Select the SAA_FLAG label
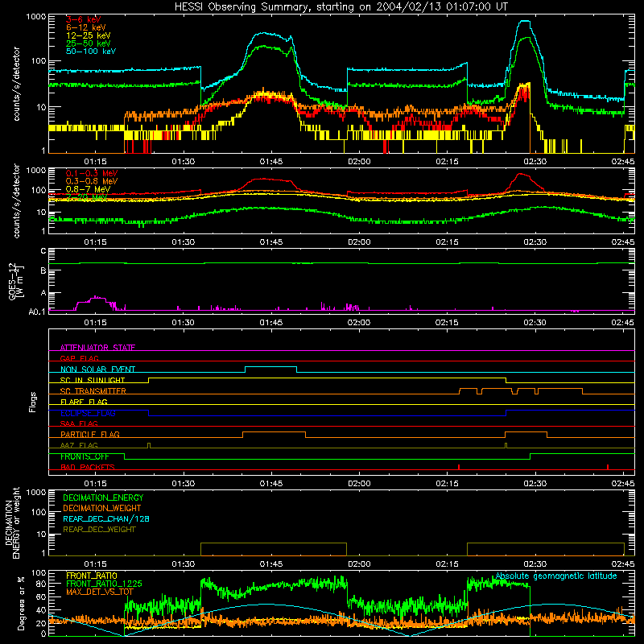The height and width of the screenshot is (644, 644). [x=79, y=423]
